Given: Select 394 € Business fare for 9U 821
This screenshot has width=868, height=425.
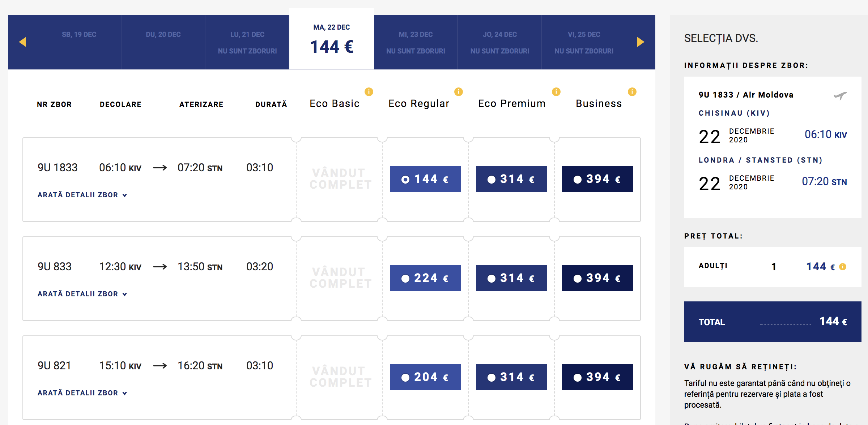Looking at the screenshot, I should point(597,377).
